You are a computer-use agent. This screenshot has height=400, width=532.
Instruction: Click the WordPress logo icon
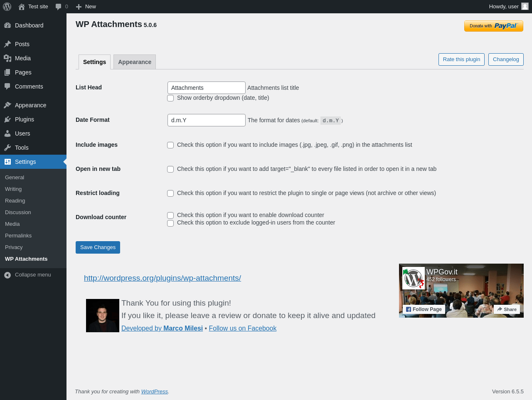click(x=7, y=7)
